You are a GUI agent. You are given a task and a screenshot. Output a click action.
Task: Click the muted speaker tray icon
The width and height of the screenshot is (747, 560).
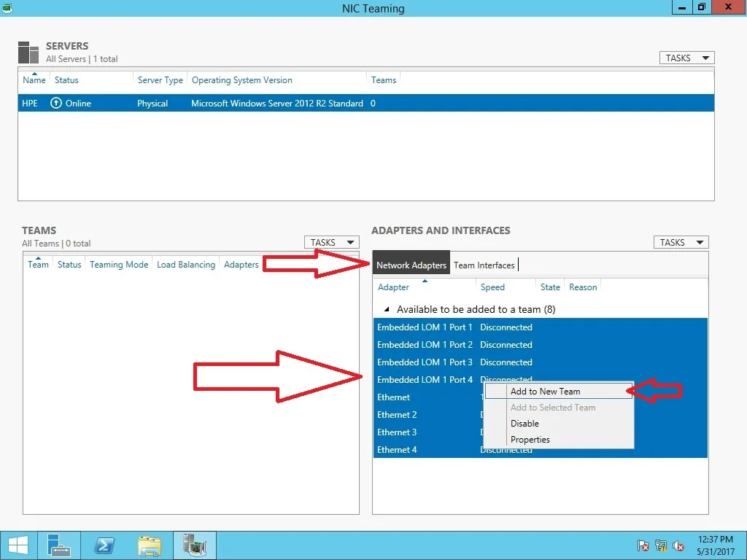[678, 545]
